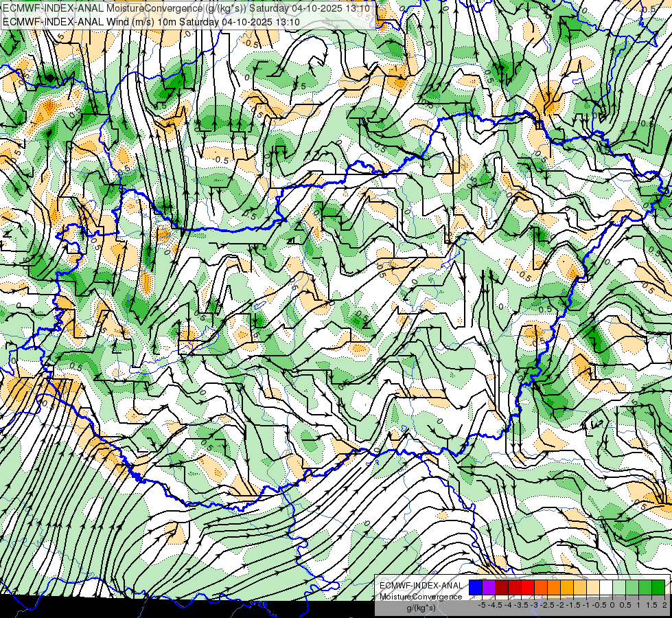672x618 pixels.
Task: Click the -1.5 legend tick label
Action: [573, 605]
